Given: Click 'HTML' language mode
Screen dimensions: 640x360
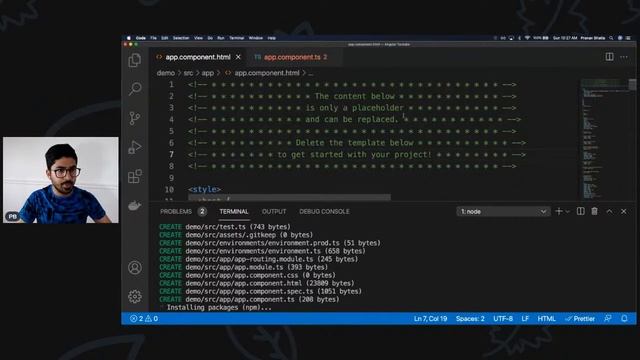Looking at the screenshot, I should coord(547,318).
